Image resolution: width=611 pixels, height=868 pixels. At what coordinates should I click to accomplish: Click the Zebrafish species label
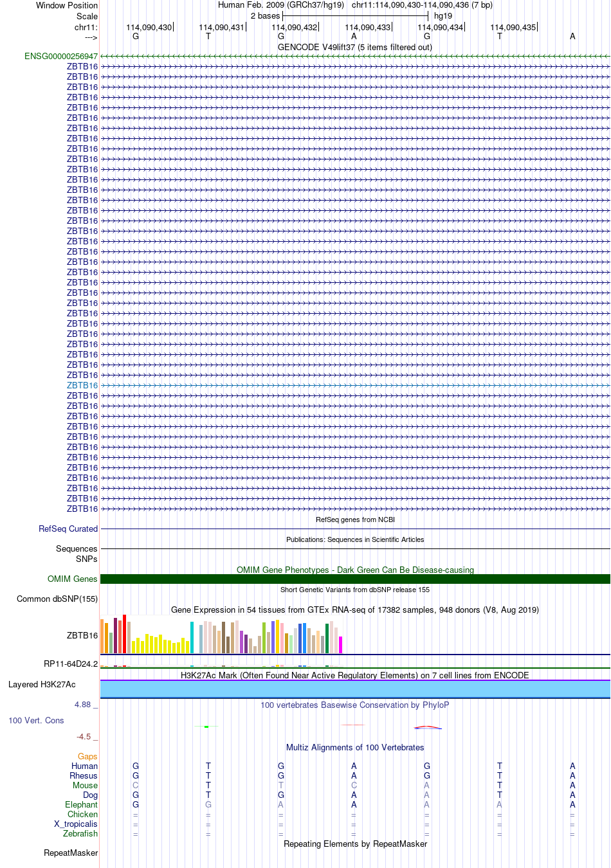[80, 834]
